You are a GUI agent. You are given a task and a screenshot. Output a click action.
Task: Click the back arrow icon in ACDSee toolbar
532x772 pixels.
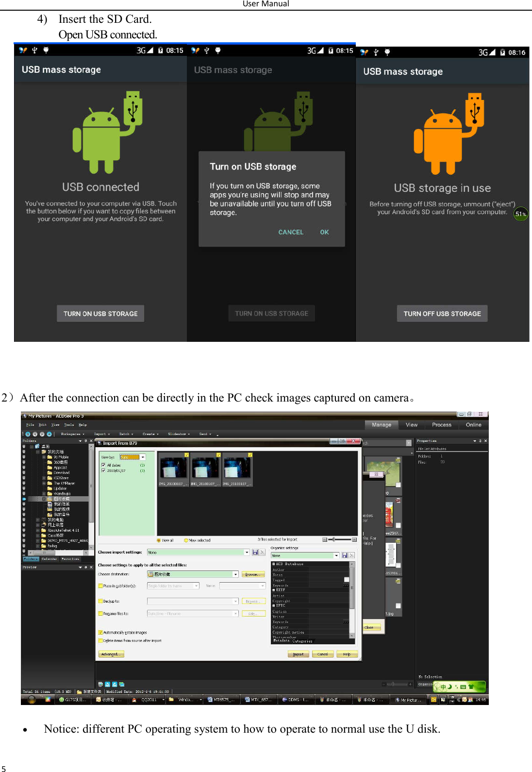[x=35, y=434]
